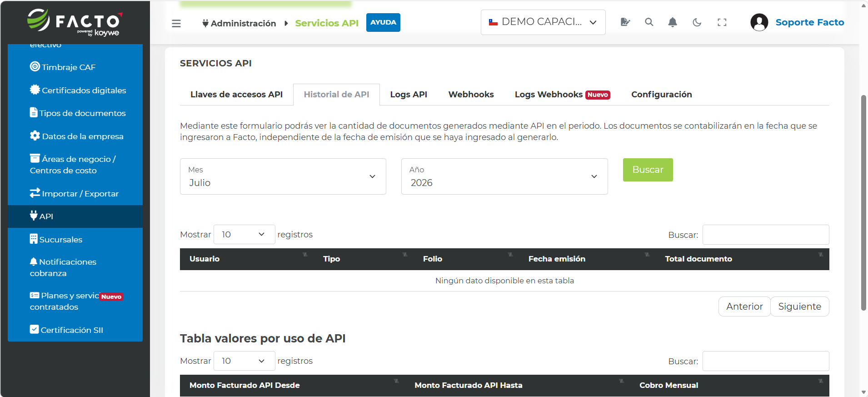Expand the Año dropdown showing 2026
This screenshot has height=397, width=868.
click(x=504, y=176)
